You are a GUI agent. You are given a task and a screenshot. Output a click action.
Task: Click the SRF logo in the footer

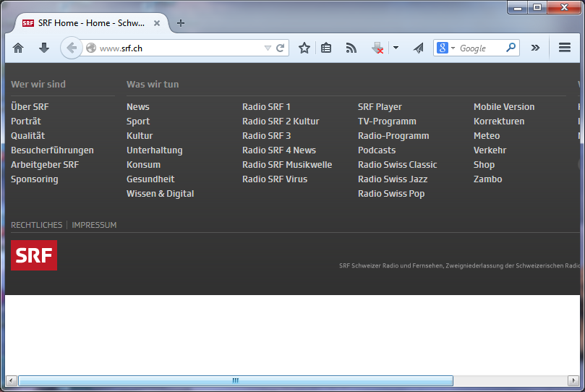pos(34,255)
